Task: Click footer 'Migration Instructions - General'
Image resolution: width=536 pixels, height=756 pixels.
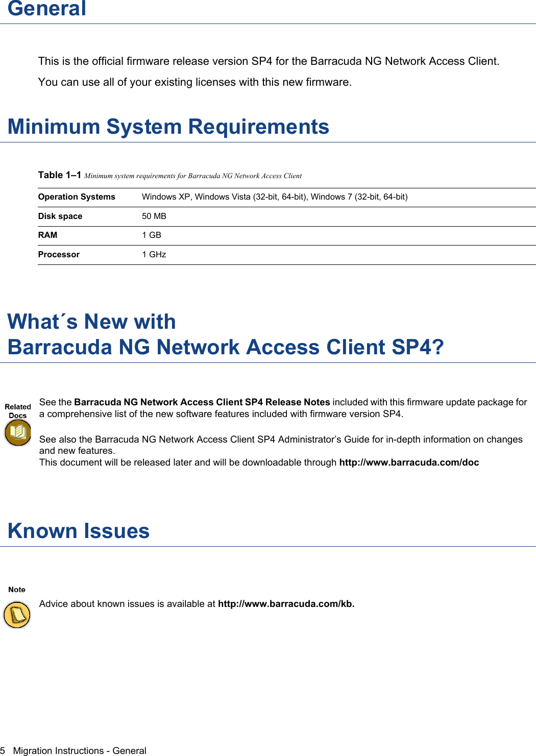Action: [80, 751]
